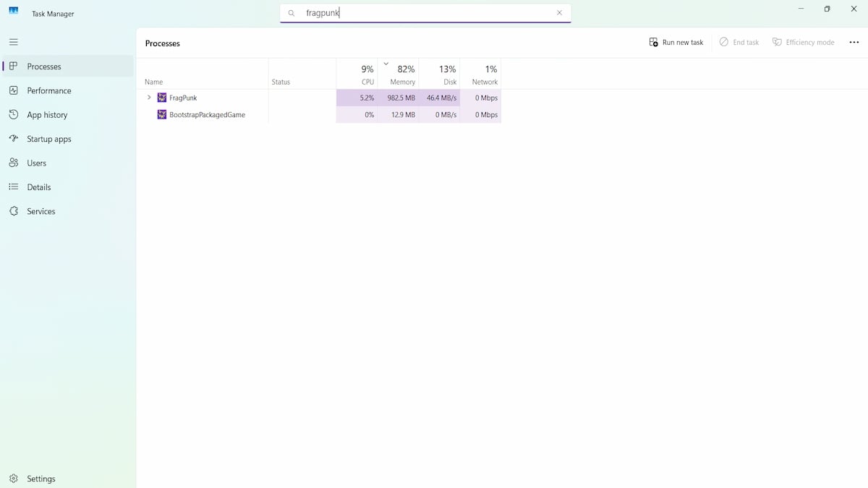Switch to the Processes view
Image resolution: width=868 pixels, height=488 pixels.
tap(45, 66)
